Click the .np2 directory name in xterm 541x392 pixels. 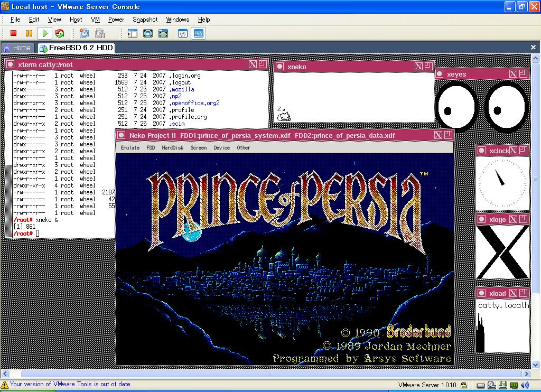tap(175, 96)
